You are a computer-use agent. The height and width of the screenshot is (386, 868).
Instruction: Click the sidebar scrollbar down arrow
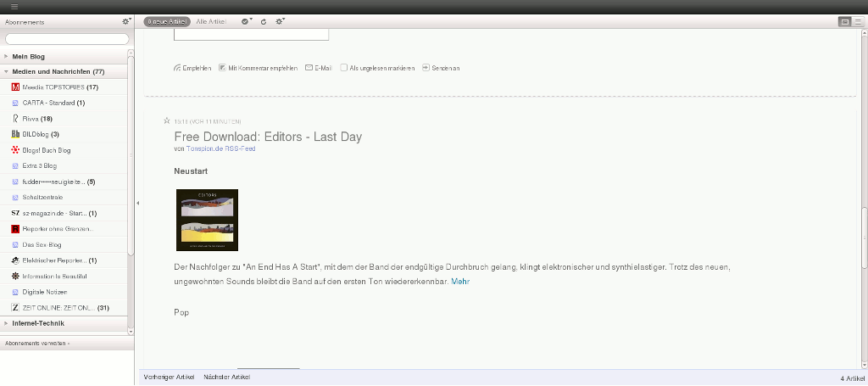click(x=131, y=331)
